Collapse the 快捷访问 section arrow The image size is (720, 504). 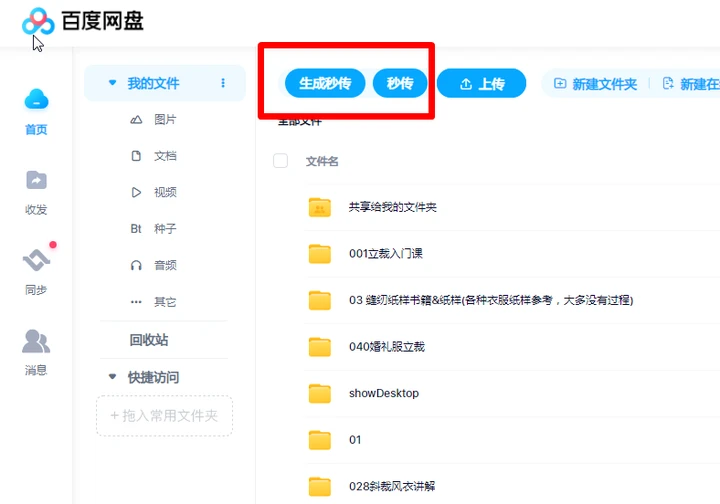pos(112,377)
